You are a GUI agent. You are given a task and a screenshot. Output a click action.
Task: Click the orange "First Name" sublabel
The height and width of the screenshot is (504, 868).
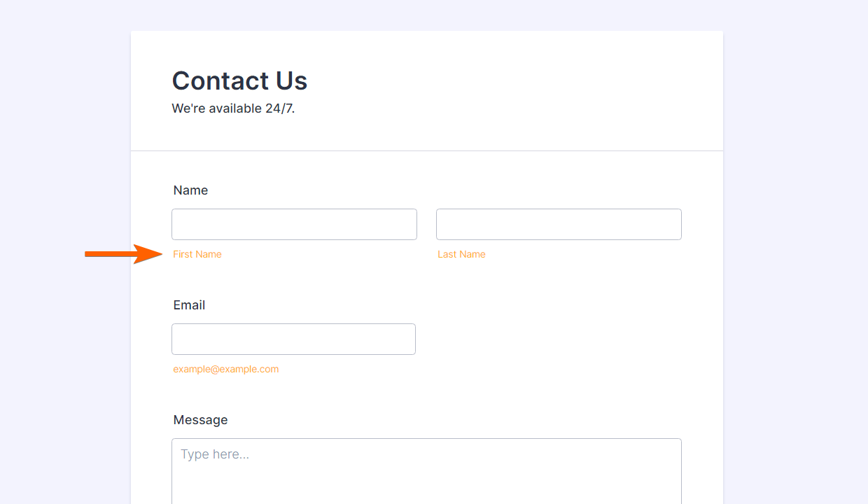197,254
